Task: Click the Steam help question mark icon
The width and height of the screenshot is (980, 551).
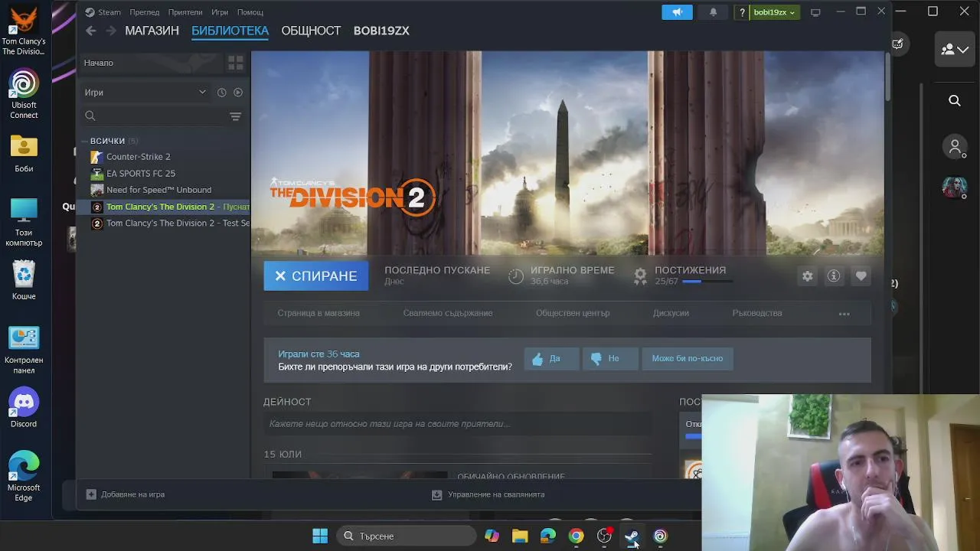Action: [x=742, y=12]
